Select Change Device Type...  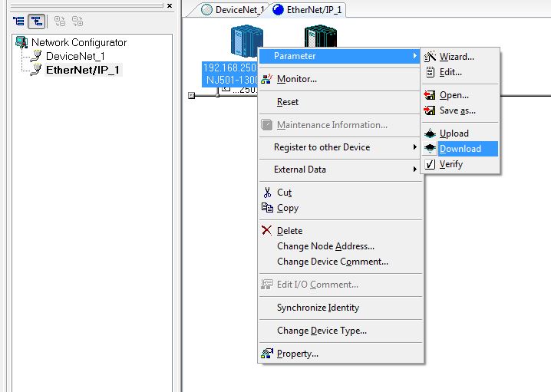[340, 331]
